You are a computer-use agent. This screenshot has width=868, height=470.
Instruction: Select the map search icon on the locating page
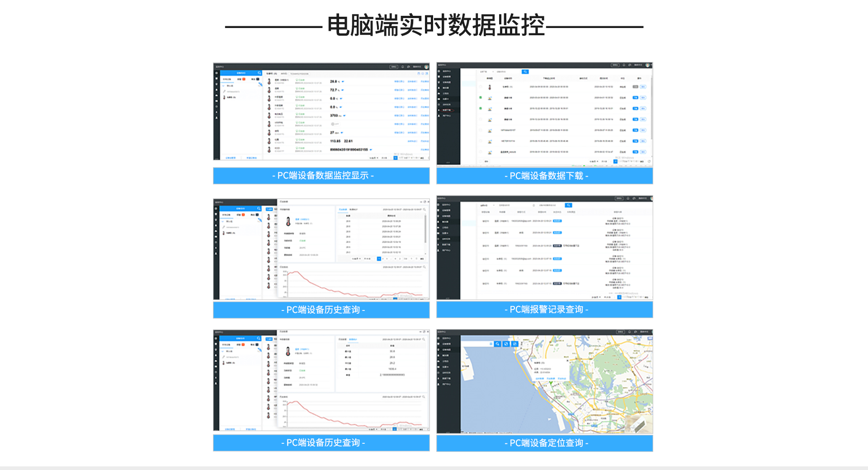pos(497,344)
